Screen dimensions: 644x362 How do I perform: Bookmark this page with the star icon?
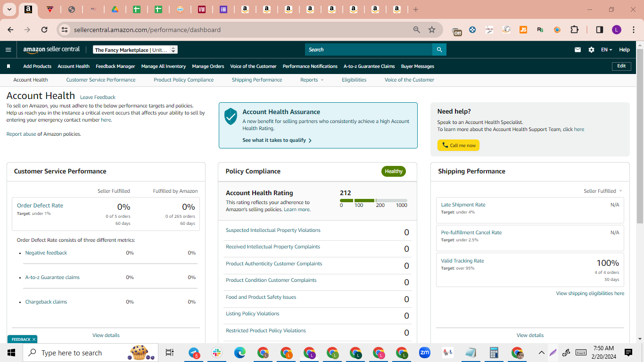[432, 30]
